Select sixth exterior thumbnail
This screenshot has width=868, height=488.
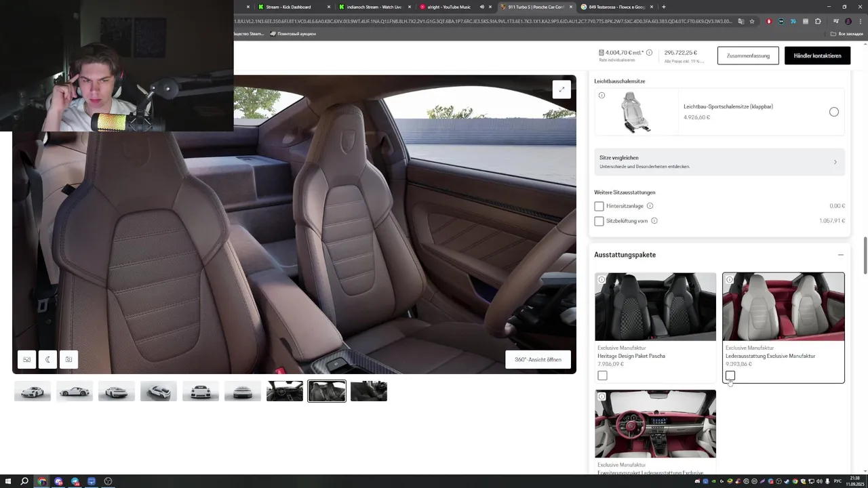tap(243, 391)
